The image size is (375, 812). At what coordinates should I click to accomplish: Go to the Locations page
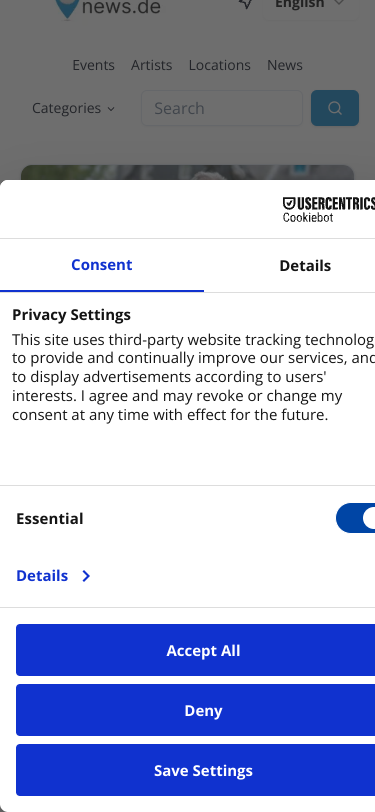tap(220, 65)
